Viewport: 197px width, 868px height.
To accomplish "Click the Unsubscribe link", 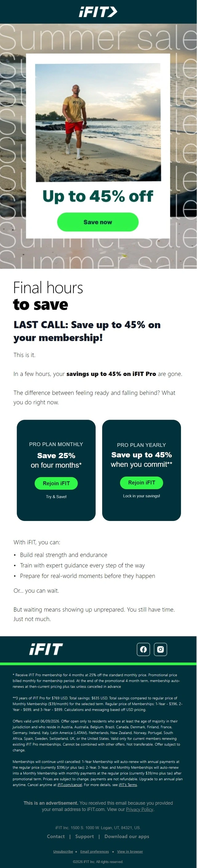I will pos(63,851).
